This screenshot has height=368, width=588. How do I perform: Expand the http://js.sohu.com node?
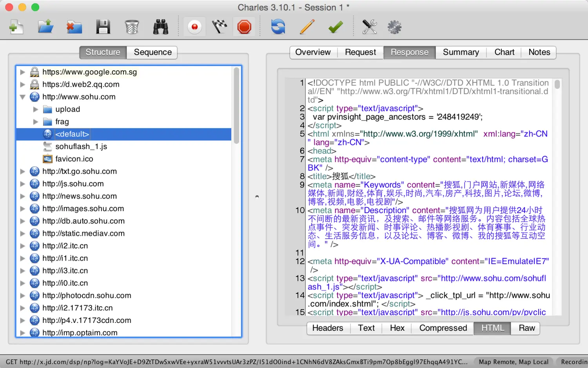pyautogui.click(x=23, y=184)
